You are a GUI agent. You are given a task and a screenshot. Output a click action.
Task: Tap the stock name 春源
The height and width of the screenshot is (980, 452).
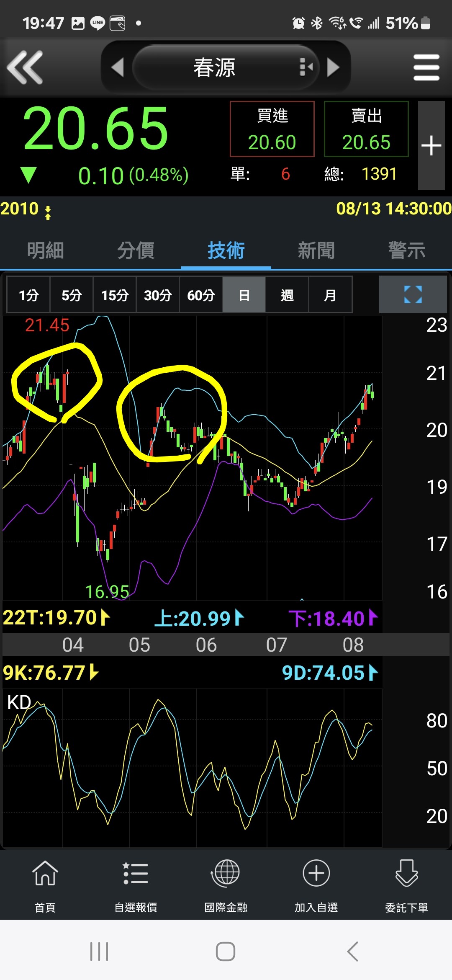(214, 67)
